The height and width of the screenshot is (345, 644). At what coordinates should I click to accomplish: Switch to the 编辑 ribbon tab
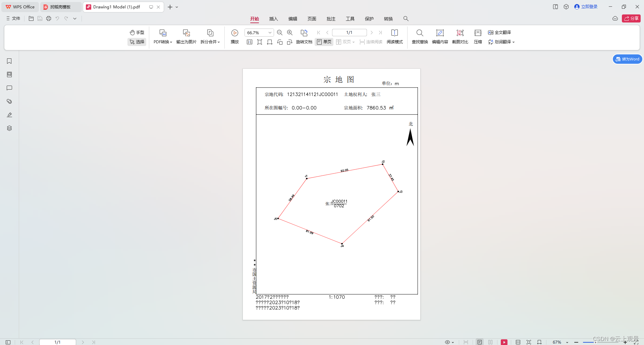click(x=293, y=19)
